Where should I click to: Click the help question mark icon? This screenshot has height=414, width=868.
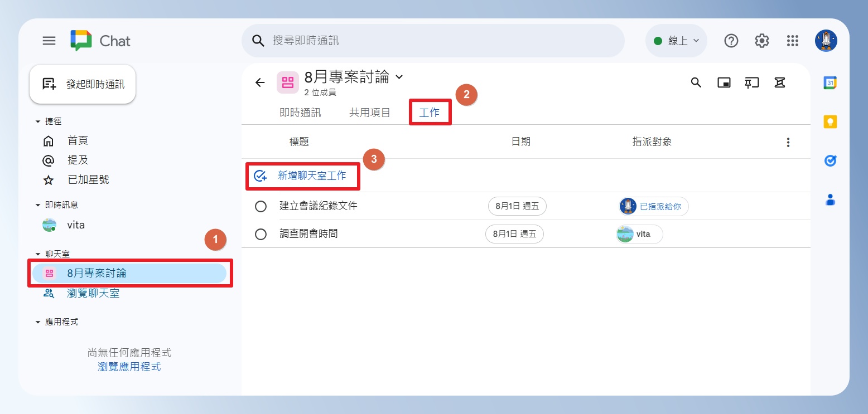tap(731, 41)
